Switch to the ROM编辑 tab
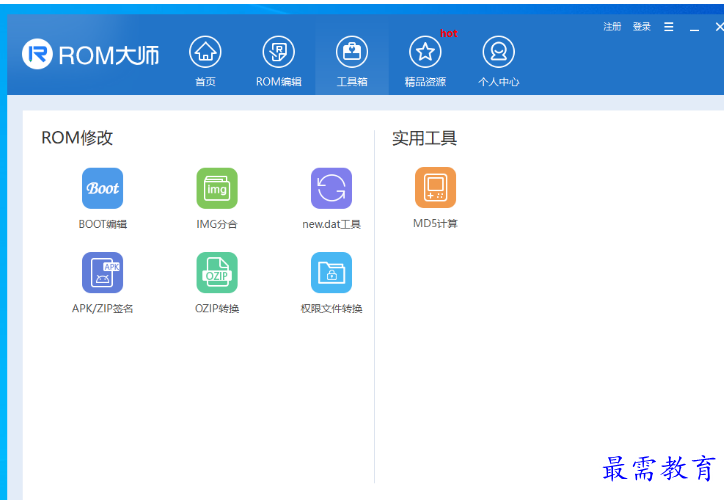This screenshot has width=724, height=500. point(278,61)
